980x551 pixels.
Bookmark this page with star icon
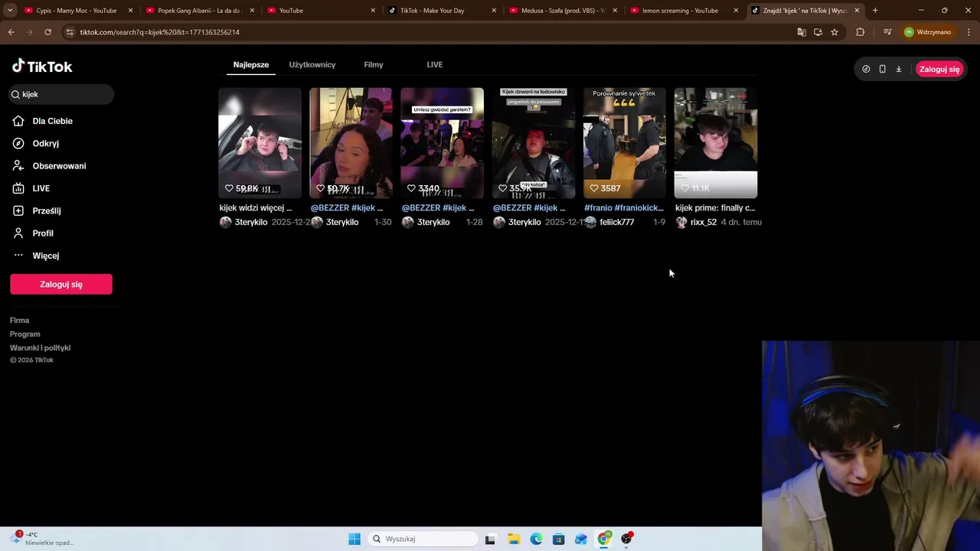(835, 32)
